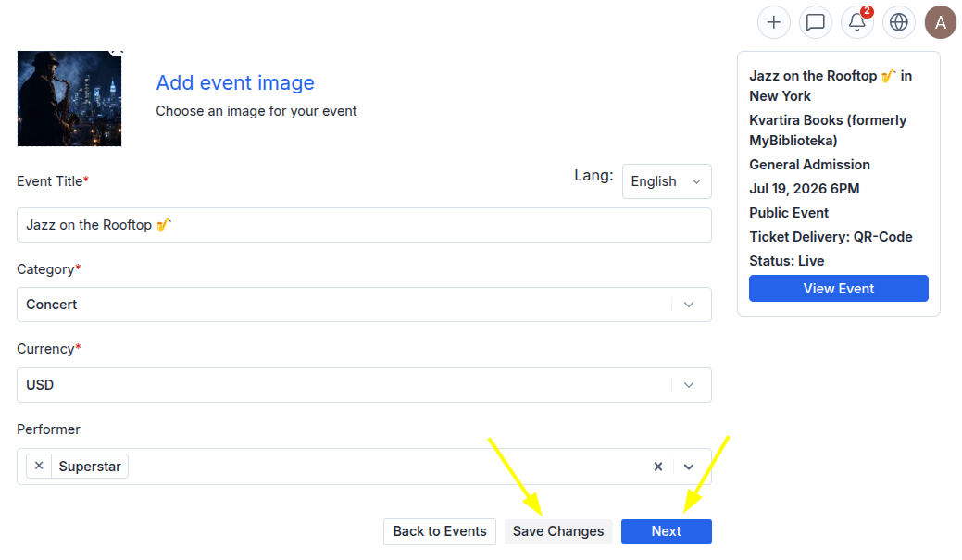The width and height of the screenshot is (962, 560).
Task: Open the Currency USD dropdown
Action: tap(364, 385)
